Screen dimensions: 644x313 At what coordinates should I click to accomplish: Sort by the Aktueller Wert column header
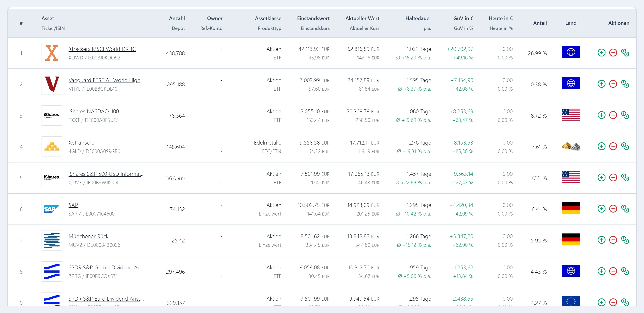tap(362, 18)
